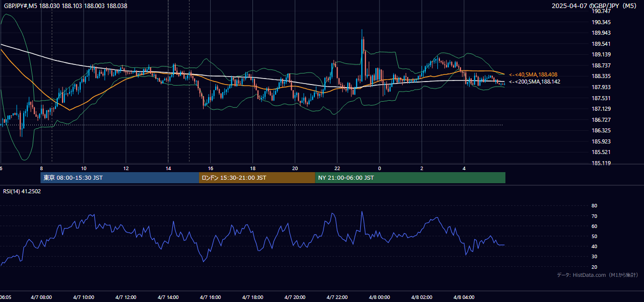Click price axis value 189.943
The height and width of the screenshot is (302, 644).
click(602, 33)
